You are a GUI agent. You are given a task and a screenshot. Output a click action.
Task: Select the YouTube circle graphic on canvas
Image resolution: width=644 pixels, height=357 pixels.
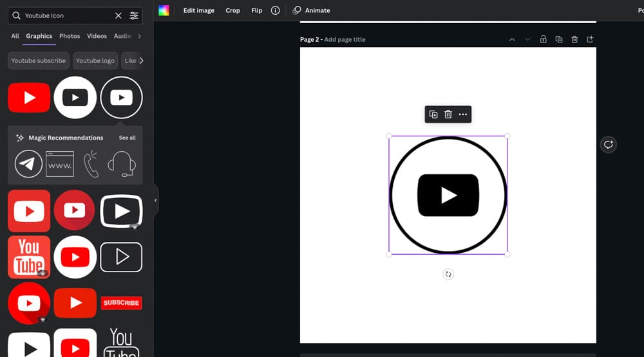click(448, 195)
